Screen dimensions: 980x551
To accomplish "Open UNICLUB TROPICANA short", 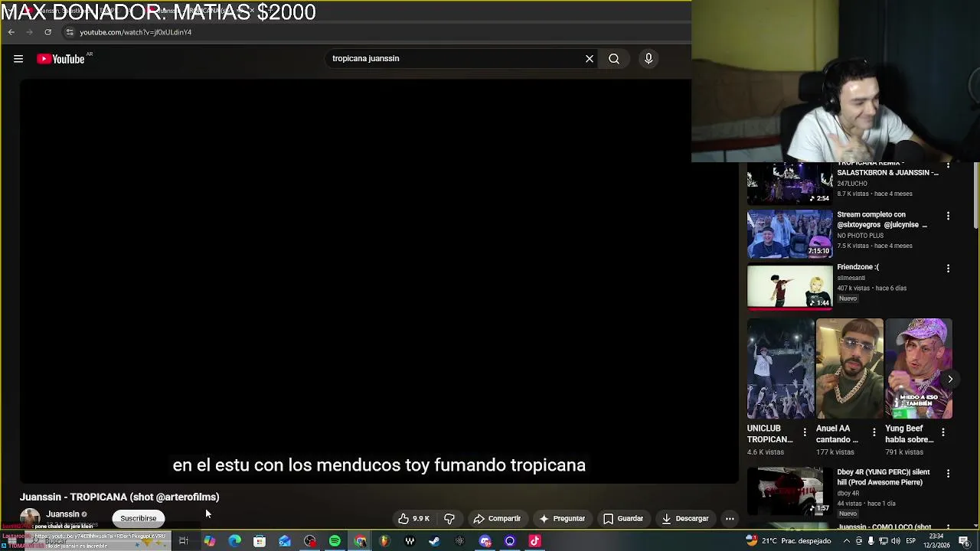I will (781, 369).
